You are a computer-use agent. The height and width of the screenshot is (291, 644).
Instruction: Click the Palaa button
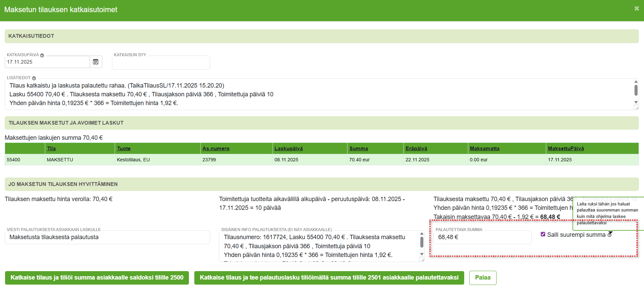pos(482,278)
